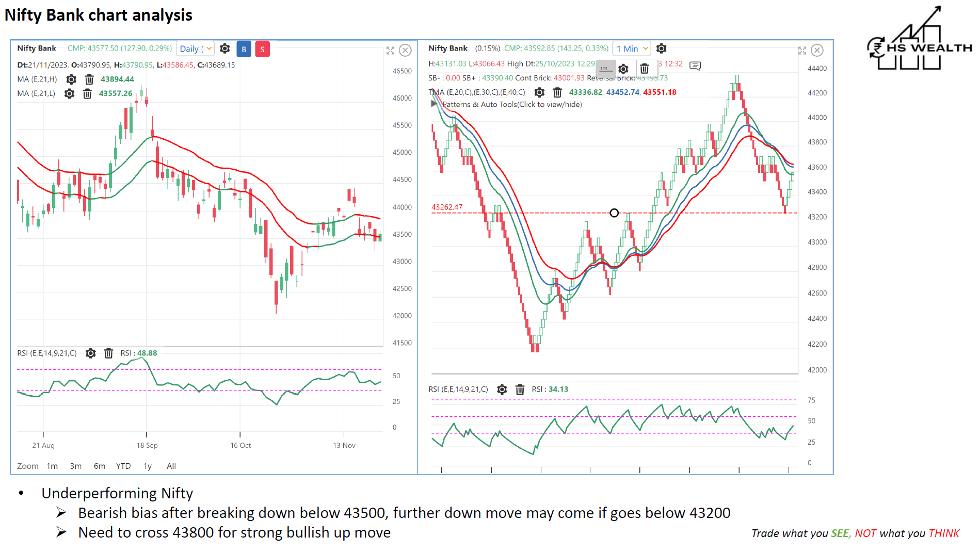This screenshot has width=980, height=552.
Task: Click the 18 Sep date label
Action: coord(147,446)
